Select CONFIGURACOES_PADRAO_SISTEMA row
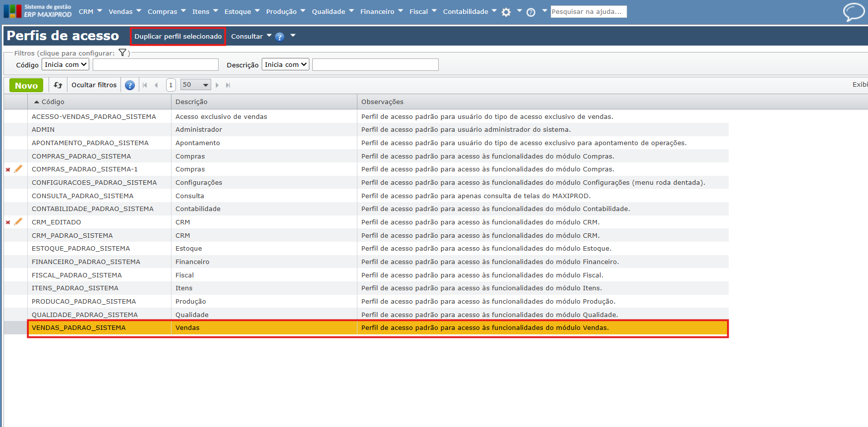 click(x=366, y=182)
